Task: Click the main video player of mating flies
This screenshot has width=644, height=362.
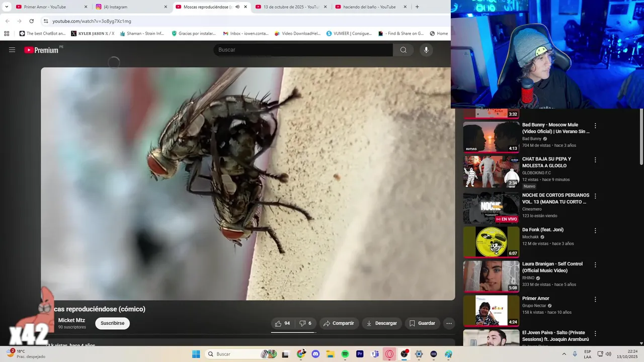Action: click(x=248, y=184)
